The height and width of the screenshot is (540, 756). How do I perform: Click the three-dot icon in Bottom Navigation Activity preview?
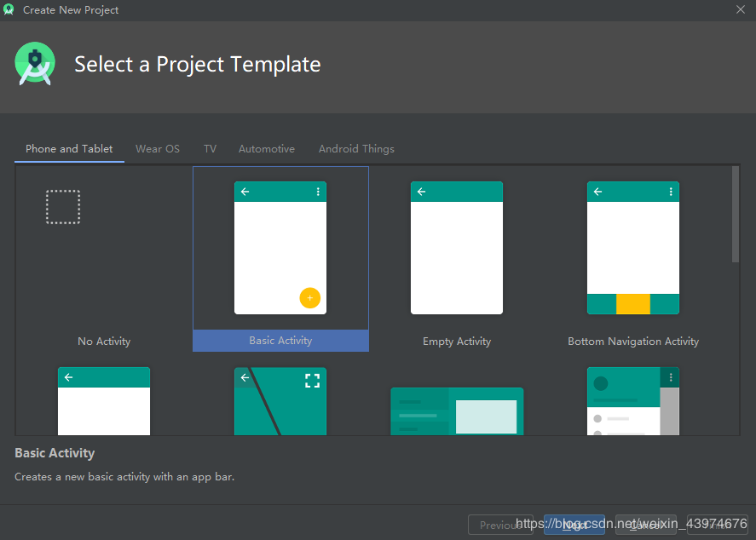coord(670,191)
